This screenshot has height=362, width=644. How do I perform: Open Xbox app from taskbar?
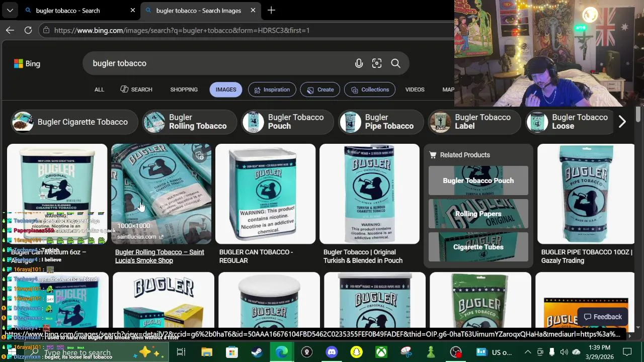(x=381, y=352)
